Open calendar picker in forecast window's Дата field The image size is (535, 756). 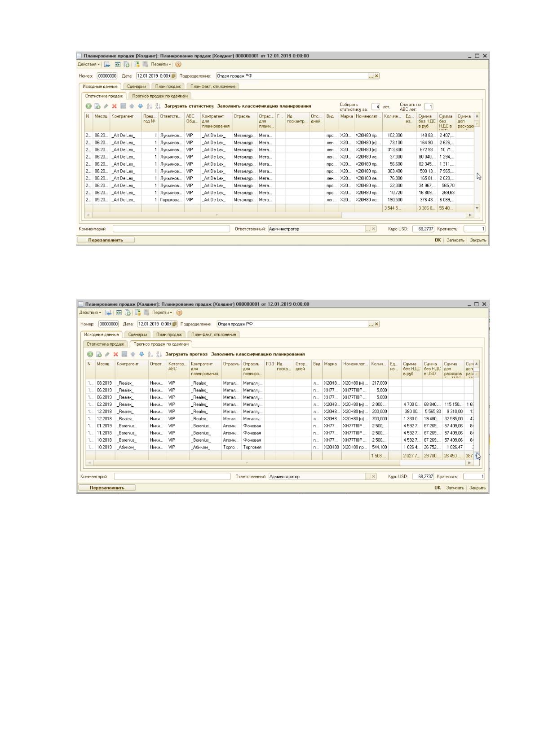click(x=175, y=324)
